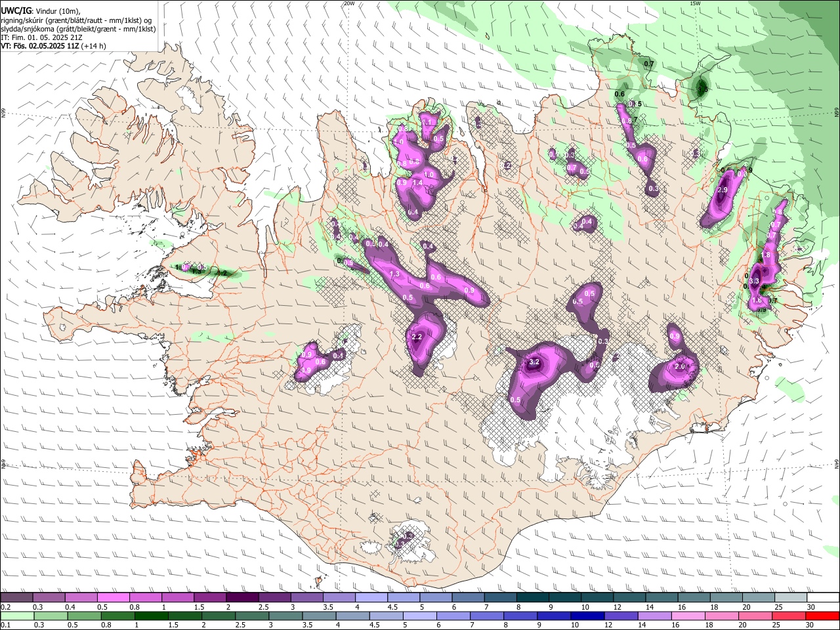840x630 pixels.
Task: Click the bottom-row swatch between 3.5 and 4
Action: (x=319, y=616)
